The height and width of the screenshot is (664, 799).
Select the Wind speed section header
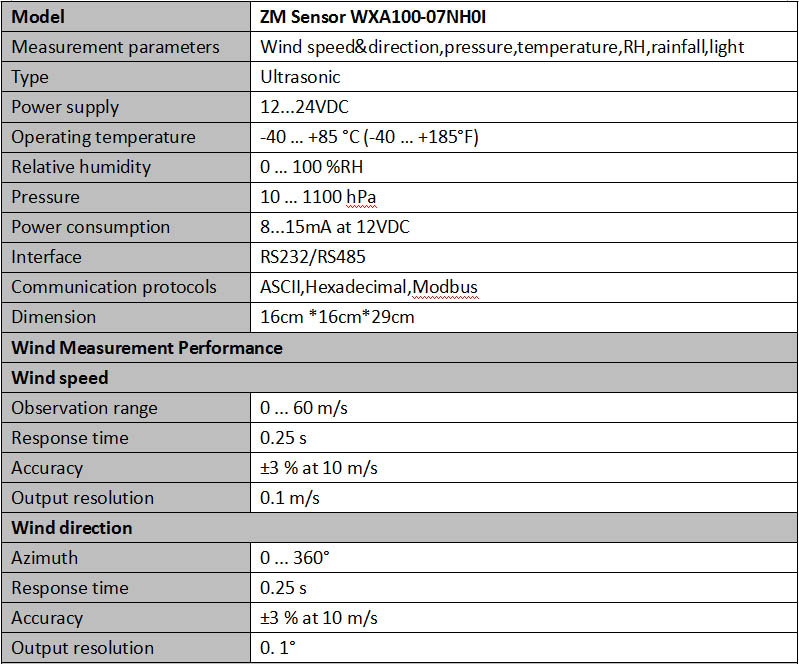pyautogui.click(x=60, y=378)
